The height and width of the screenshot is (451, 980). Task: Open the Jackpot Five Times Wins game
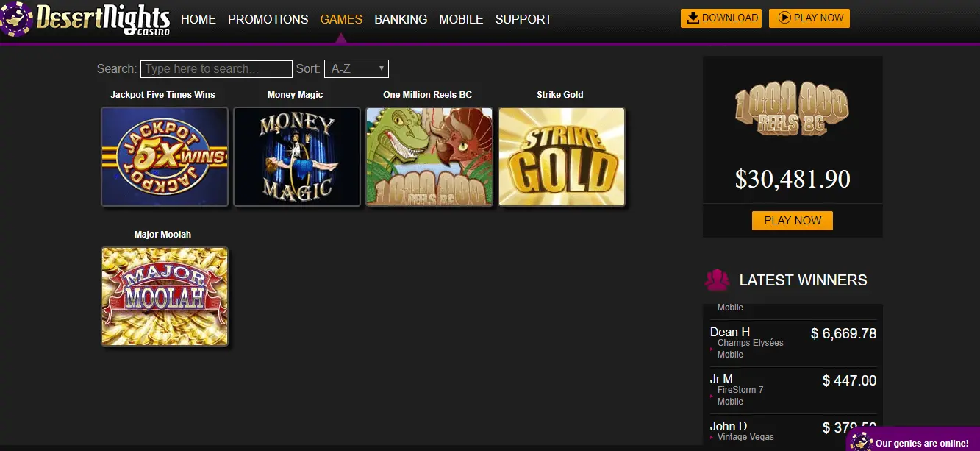click(165, 157)
